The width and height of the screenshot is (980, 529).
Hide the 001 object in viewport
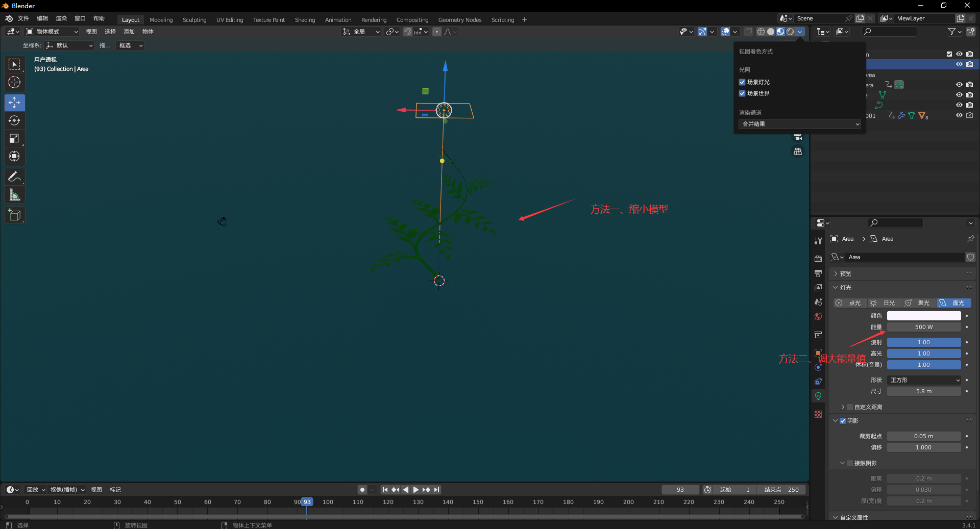tap(959, 115)
